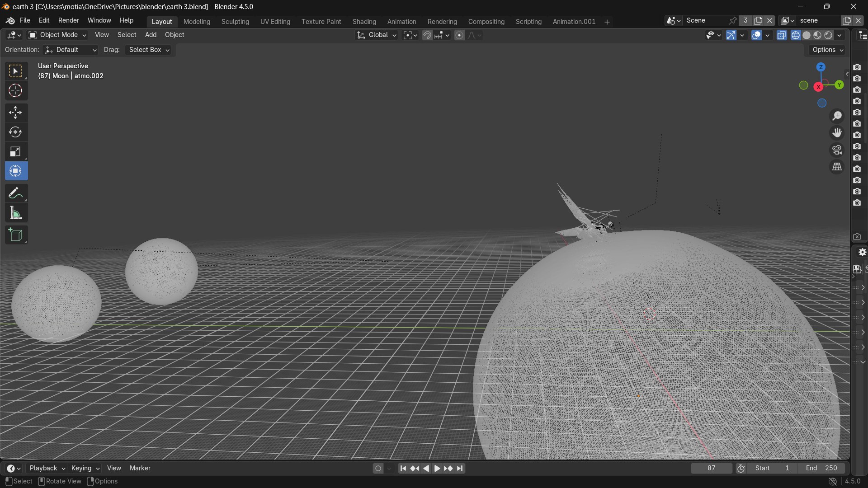Select the Select Box tool icon
The width and height of the screenshot is (868, 488).
tap(16, 71)
